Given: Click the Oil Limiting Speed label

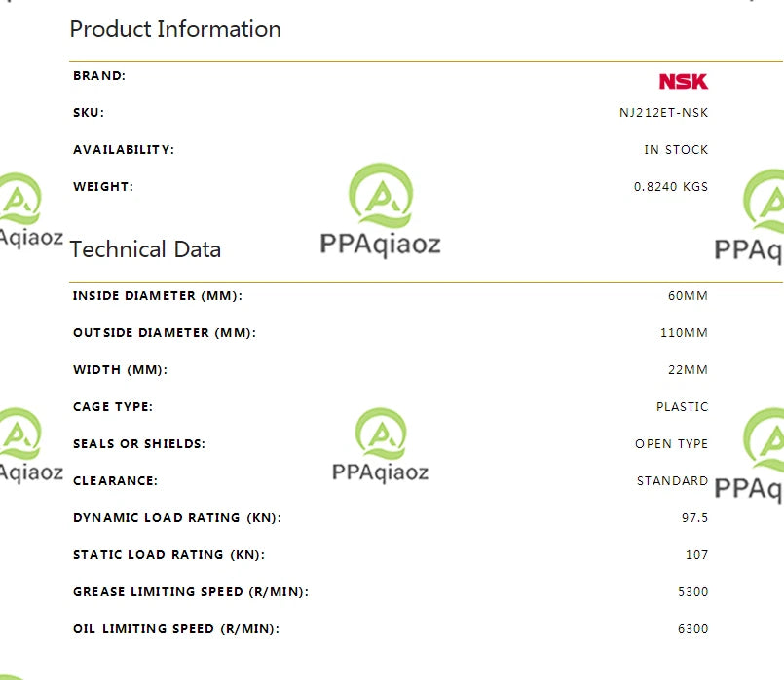Looking at the screenshot, I should click(176, 629).
